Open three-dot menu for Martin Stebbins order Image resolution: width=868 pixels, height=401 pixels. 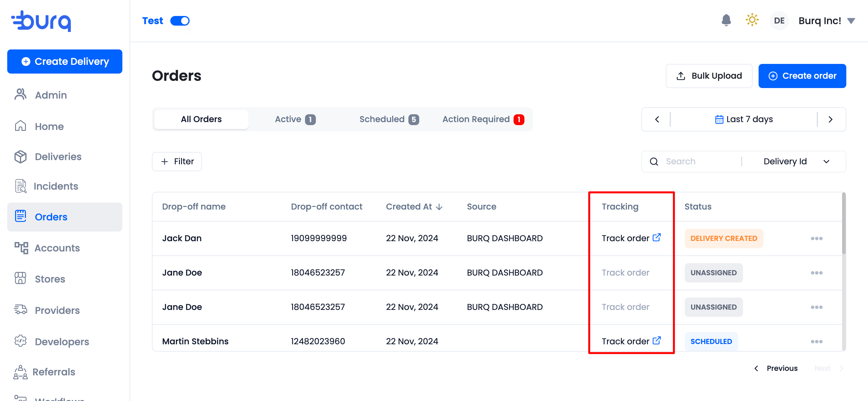pyautogui.click(x=816, y=341)
